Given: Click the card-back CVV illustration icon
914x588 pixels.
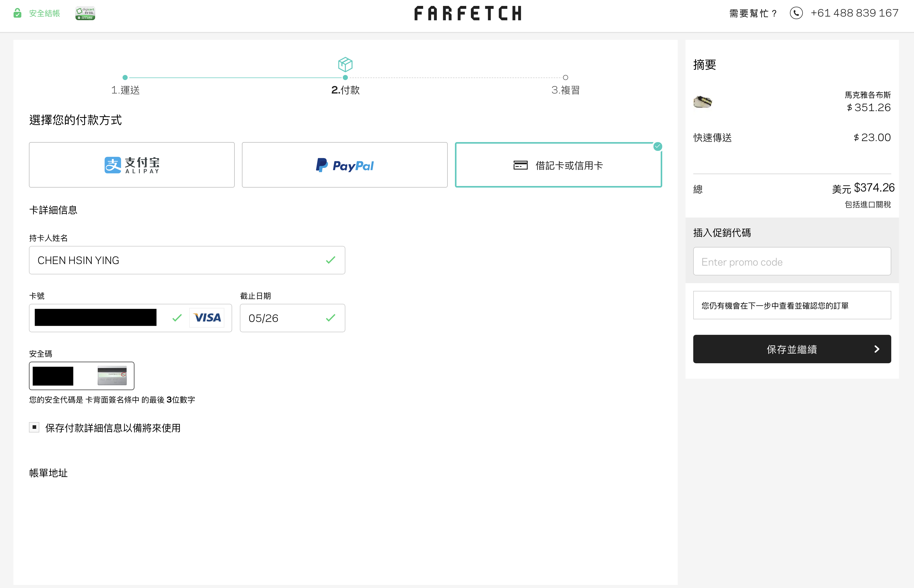Looking at the screenshot, I should tap(112, 376).
